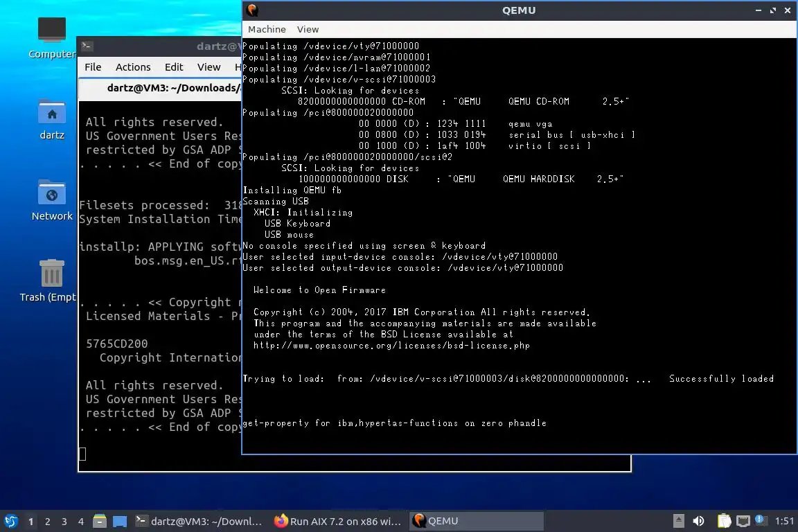Switch to workspace 4
Image resolution: width=798 pixels, height=532 pixels.
pyautogui.click(x=81, y=522)
